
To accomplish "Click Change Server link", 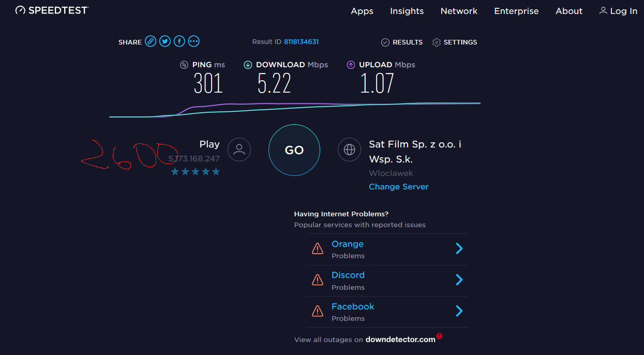I will tap(399, 186).
